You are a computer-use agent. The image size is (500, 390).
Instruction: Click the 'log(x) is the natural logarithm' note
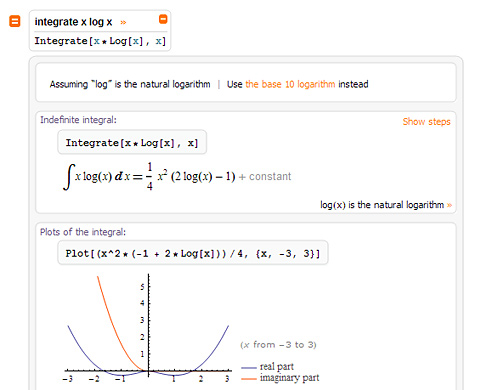(x=382, y=205)
